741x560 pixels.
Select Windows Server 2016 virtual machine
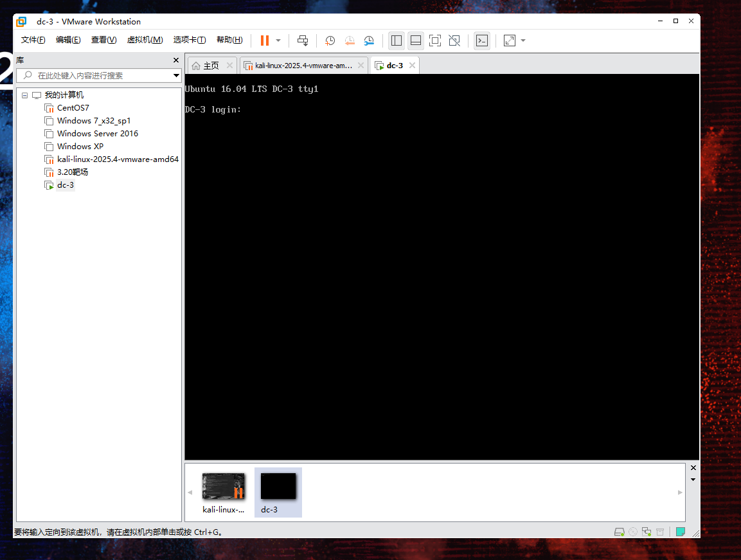coord(97,133)
